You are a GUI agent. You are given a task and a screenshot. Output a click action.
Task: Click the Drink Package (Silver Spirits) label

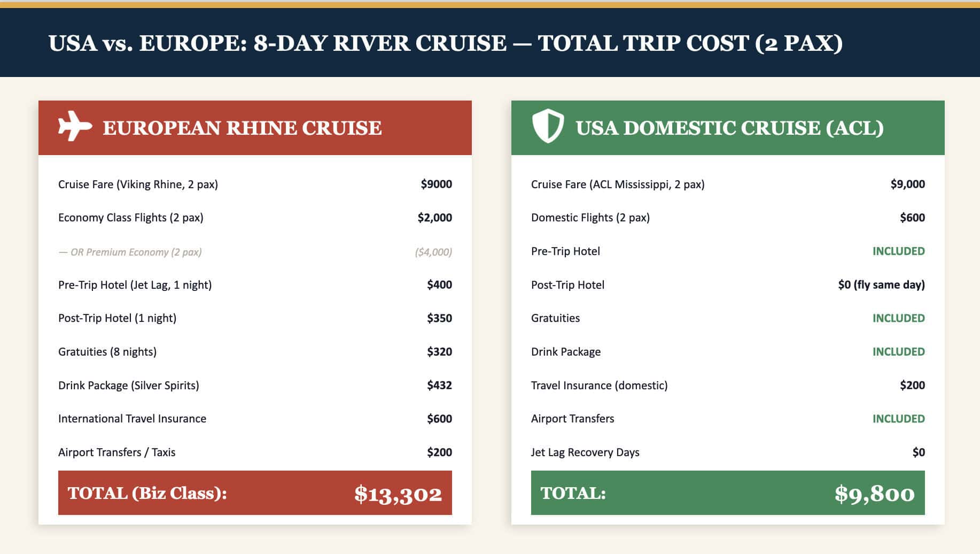[x=128, y=386]
